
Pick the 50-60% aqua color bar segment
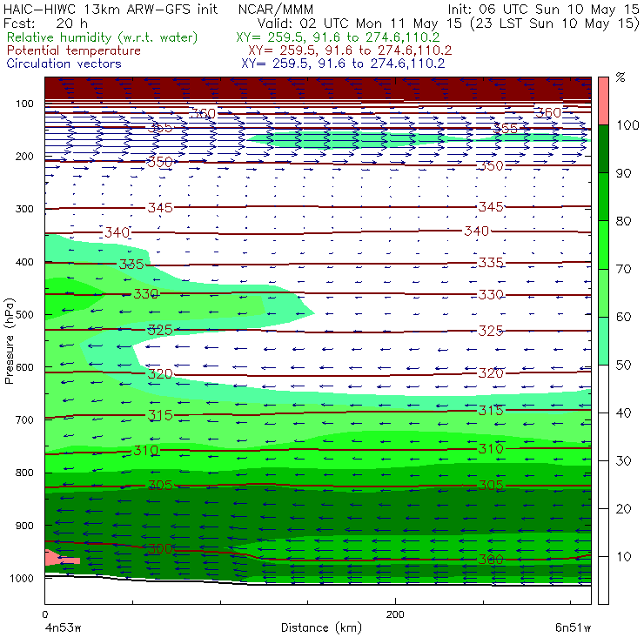[603, 341]
